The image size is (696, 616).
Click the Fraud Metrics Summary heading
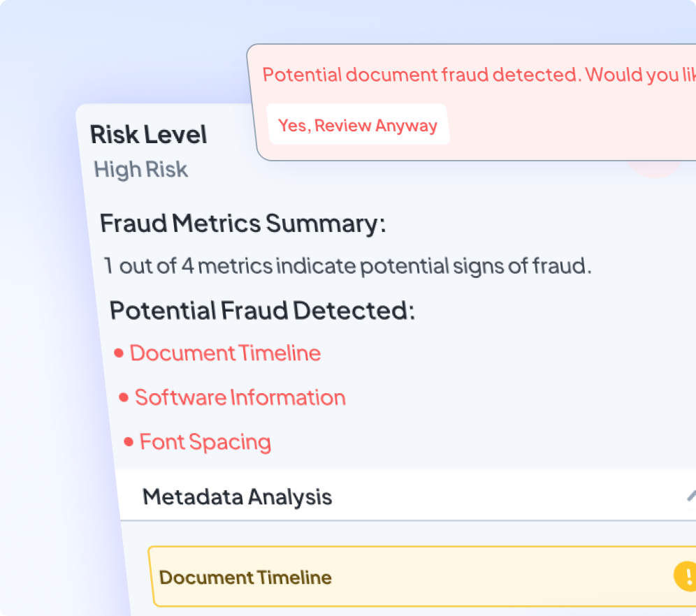242,224
